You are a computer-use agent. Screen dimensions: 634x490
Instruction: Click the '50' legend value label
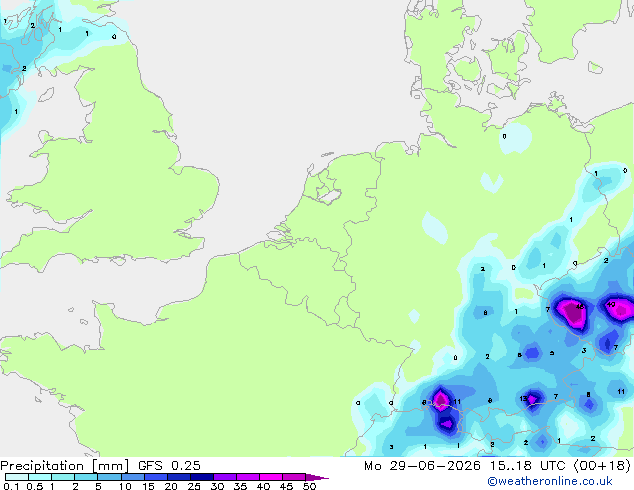point(309,486)
